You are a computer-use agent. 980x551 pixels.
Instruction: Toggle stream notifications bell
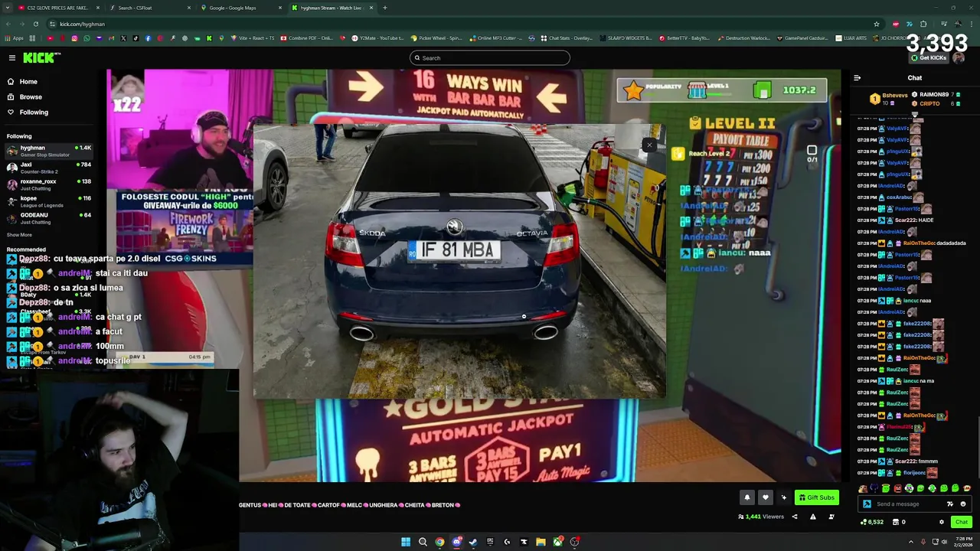click(x=747, y=497)
